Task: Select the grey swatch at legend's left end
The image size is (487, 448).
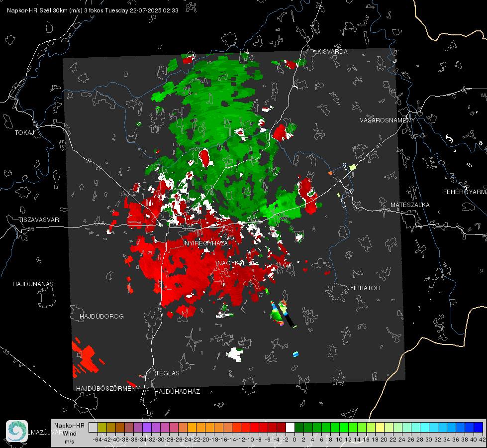Action: pos(93,428)
